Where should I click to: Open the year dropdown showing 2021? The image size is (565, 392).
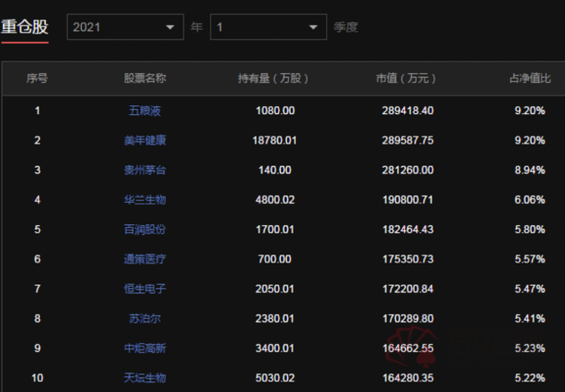(x=125, y=27)
